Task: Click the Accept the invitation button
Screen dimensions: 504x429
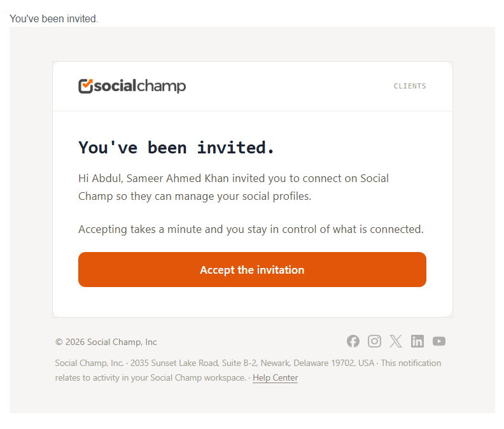Action: click(252, 269)
